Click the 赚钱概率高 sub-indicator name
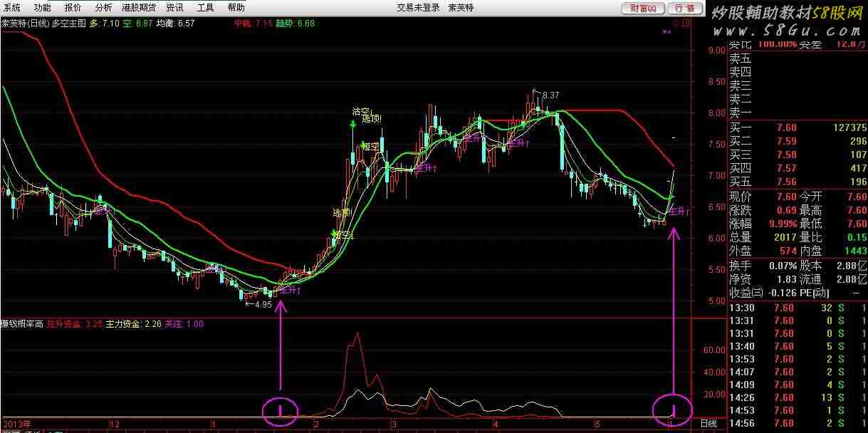The height and width of the screenshot is (433, 868). (x=22, y=324)
